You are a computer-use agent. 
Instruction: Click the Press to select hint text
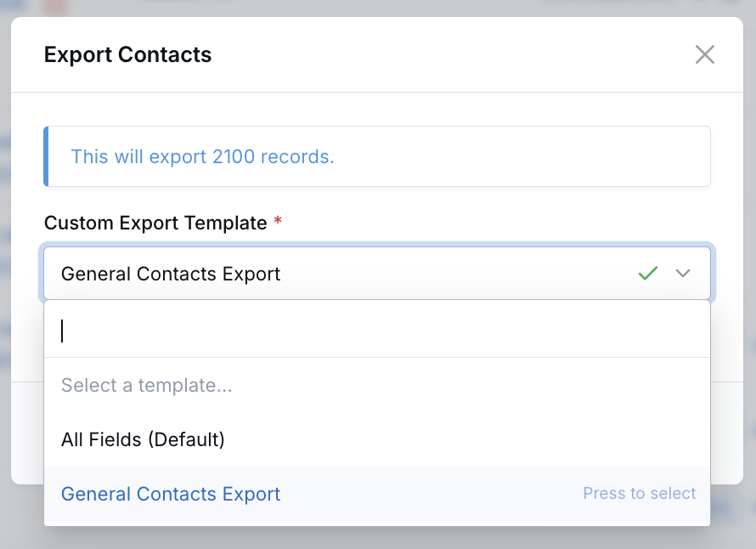click(639, 494)
